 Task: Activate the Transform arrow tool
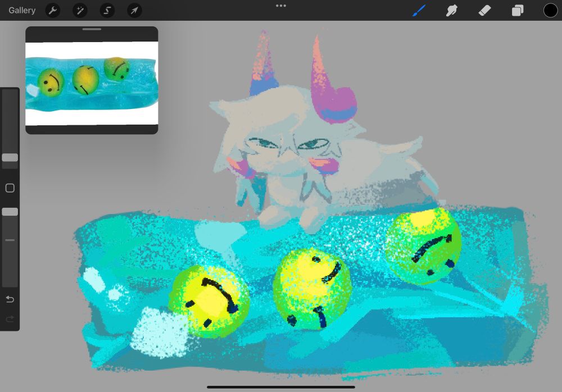[134, 11]
